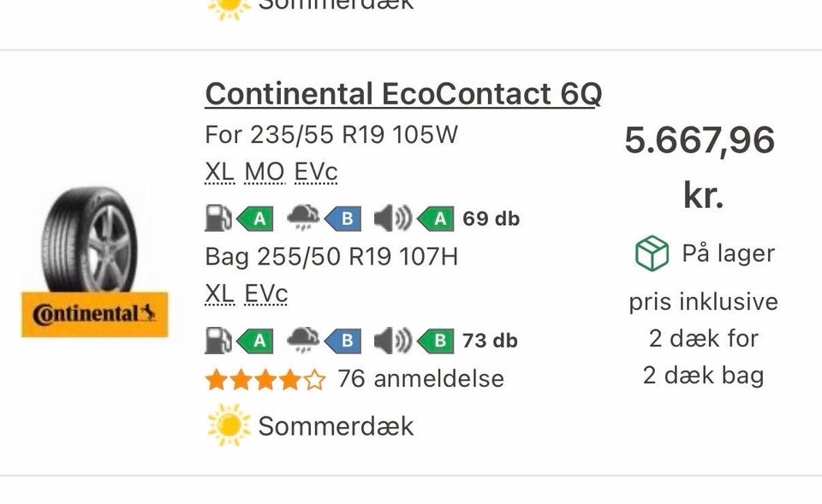822x504 pixels.
Task: Click the rear tire XL abbreviation
Action: click(220, 294)
